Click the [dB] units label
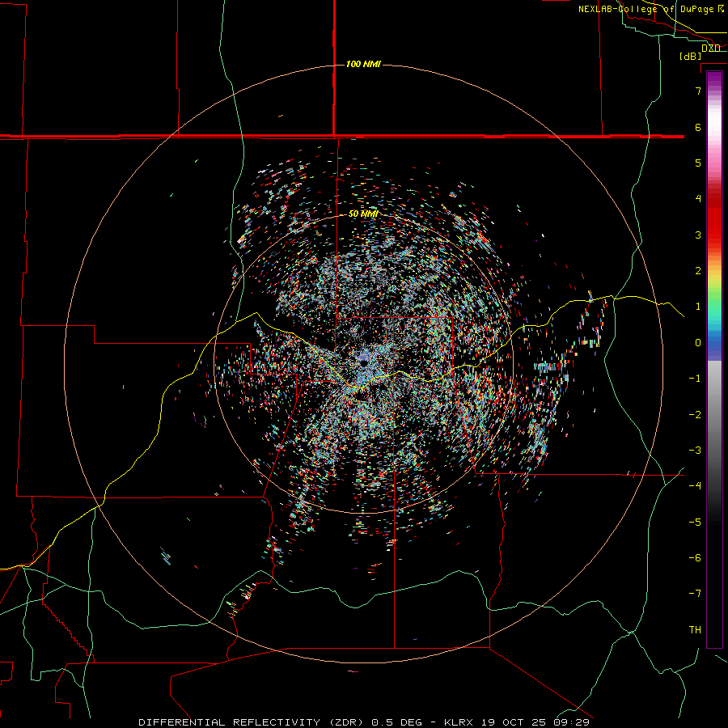The height and width of the screenshot is (728, 728). pos(691,56)
